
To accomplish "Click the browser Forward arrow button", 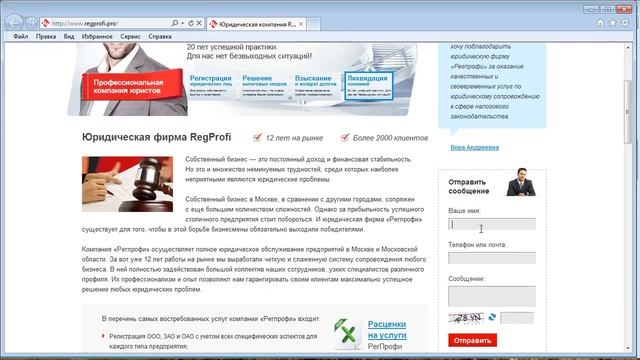I will click(x=31, y=23).
